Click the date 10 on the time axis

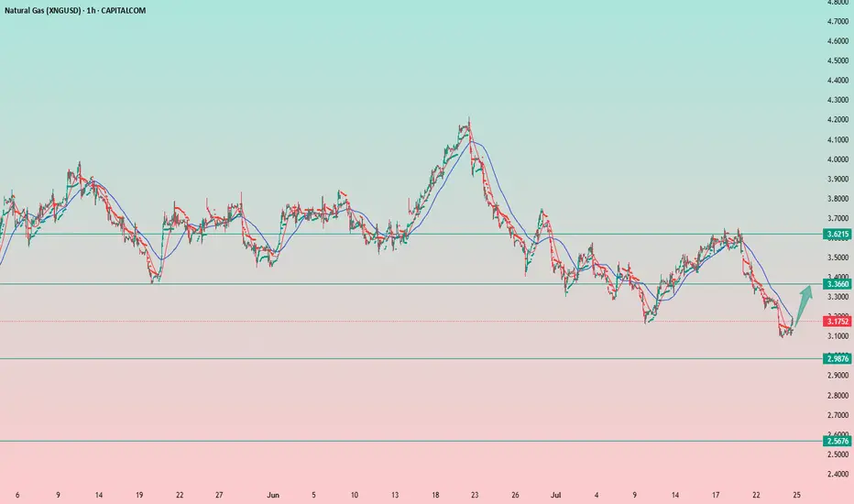click(x=355, y=495)
